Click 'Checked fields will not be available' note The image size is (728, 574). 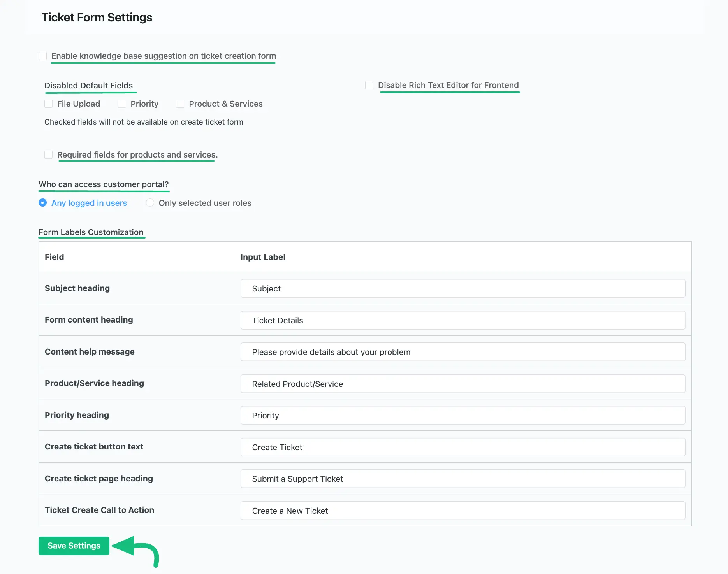pos(144,122)
